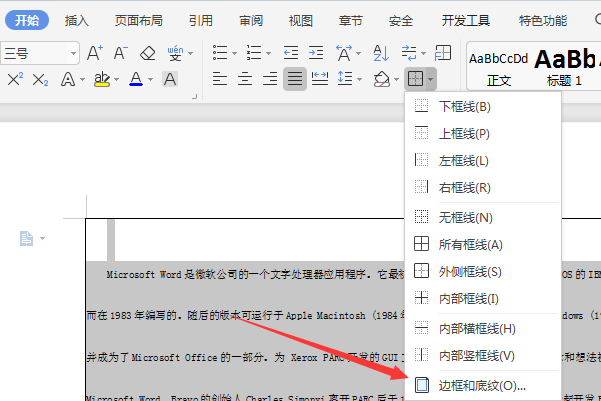The height and width of the screenshot is (401, 601).
Task: Click the table insert icon in ribbon
Action: (x=443, y=53)
